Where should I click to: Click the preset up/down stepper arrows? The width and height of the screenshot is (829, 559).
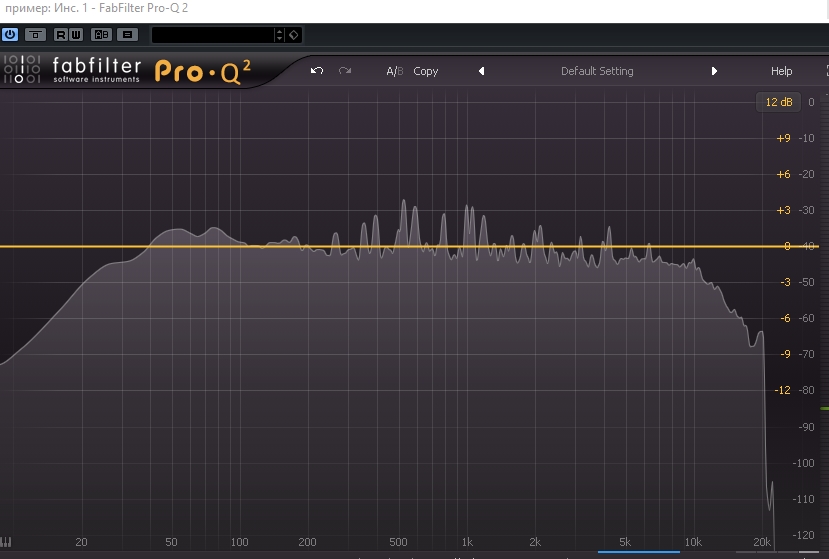tap(280, 35)
